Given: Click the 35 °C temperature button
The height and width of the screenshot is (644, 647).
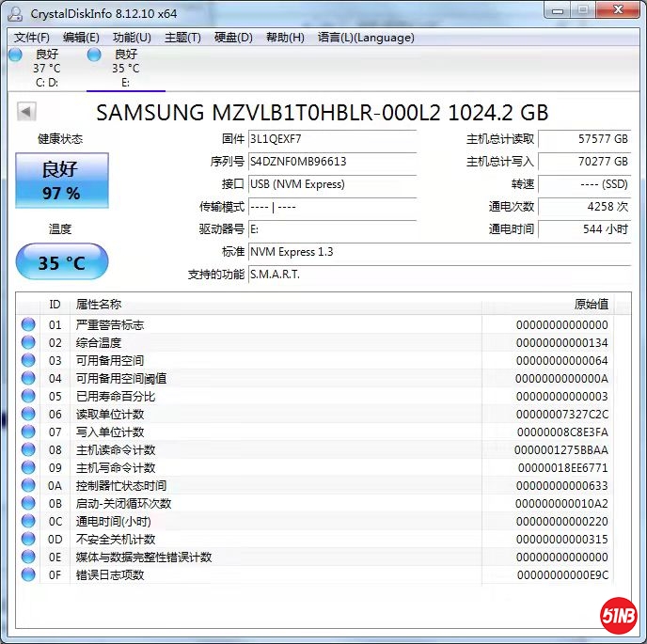Looking at the screenshot, I should (x=62, y=261).
